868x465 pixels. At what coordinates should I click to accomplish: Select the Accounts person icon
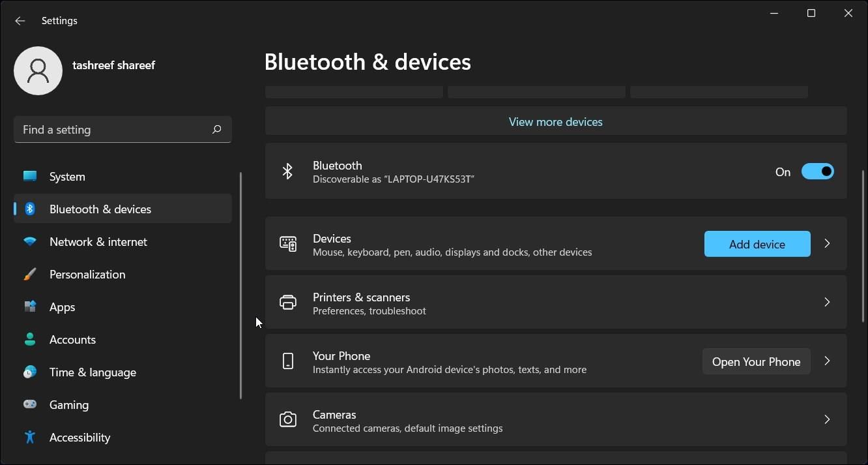coord(30,339)
